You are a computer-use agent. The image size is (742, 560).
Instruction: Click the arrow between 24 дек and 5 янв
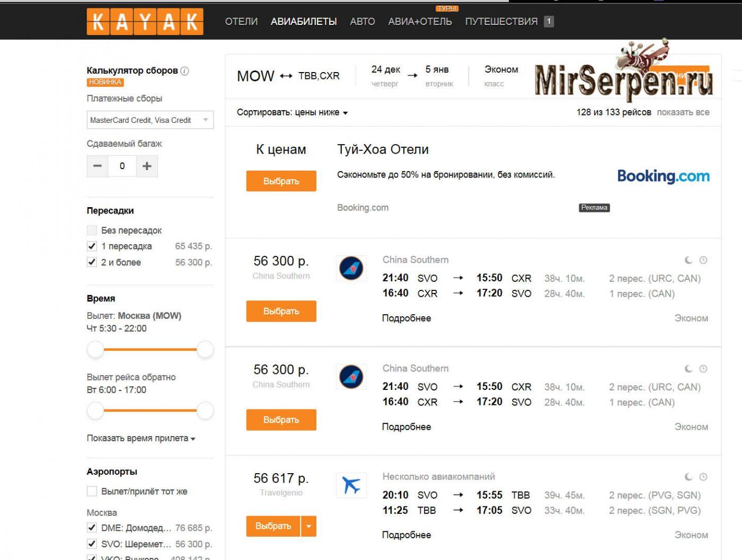[412, 76]
